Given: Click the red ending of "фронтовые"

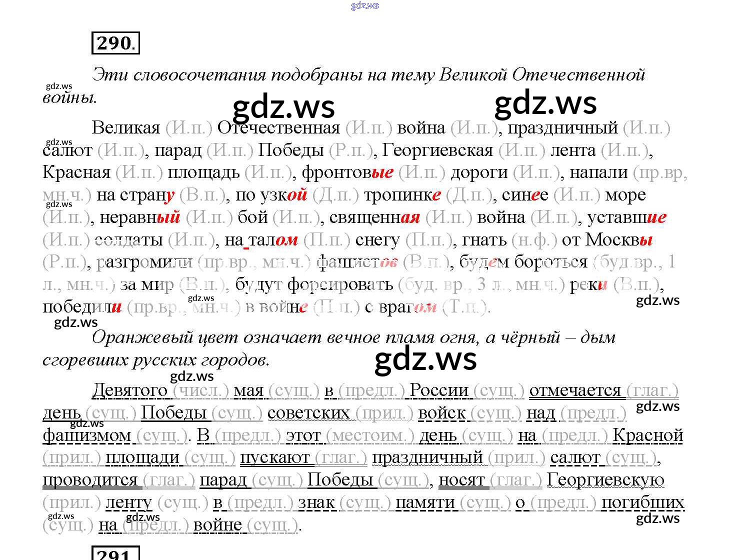Looking at the screenshot, I should pyautogui.click(x=382, y=172).
